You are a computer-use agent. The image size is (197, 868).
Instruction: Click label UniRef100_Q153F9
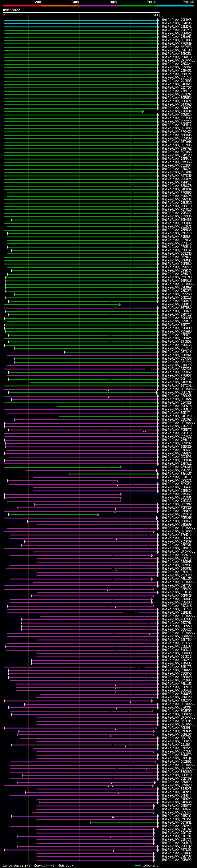(x=176, y=515)
